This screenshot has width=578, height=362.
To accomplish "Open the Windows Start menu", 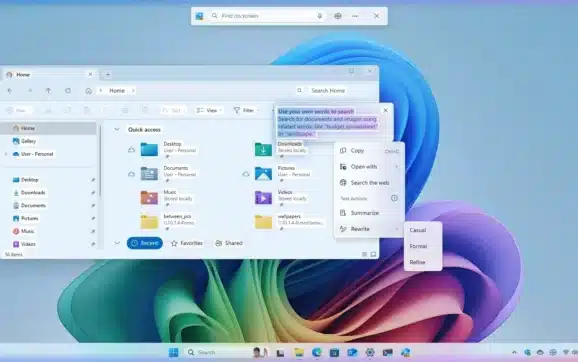I will tap(173, 353).
